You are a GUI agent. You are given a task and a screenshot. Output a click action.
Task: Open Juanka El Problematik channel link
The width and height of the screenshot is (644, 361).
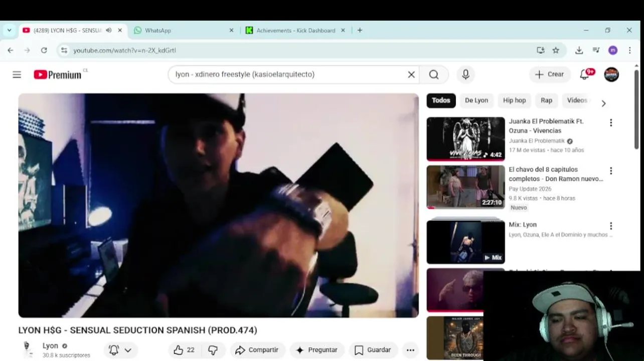(537, 141)
